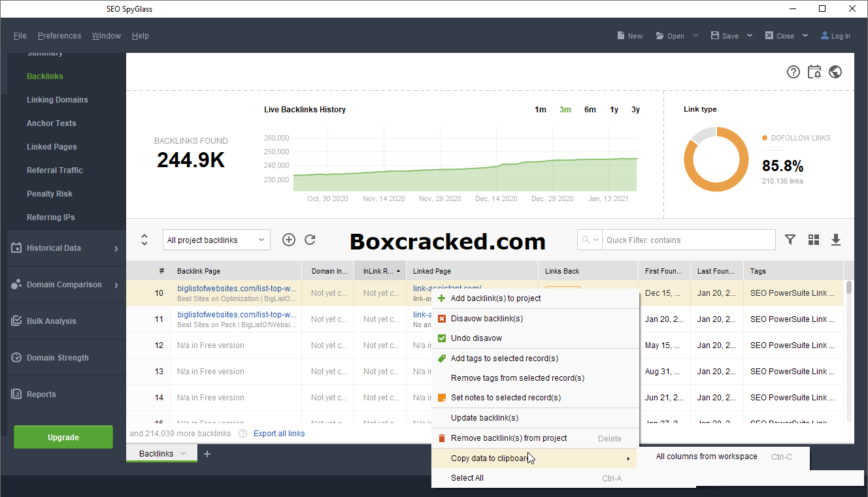Image resolution: width=868 pixels, height=497 pixels.
Task: Choose Update backlink(s)
Action: 535,418
